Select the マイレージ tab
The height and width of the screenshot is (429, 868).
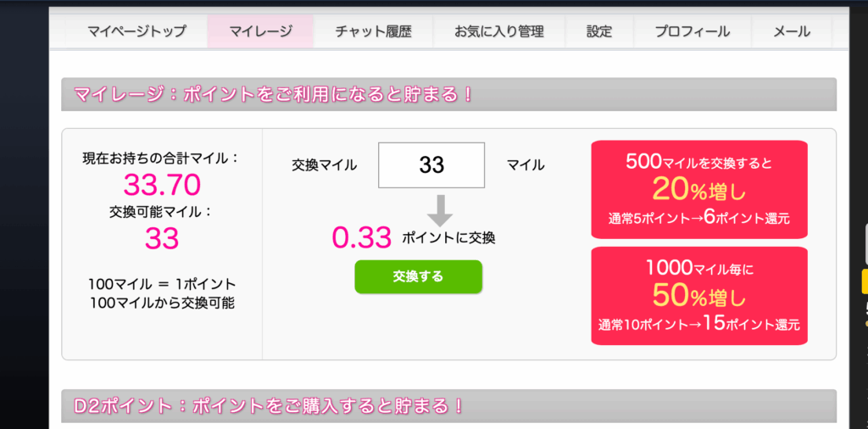[x=260, y=32]
